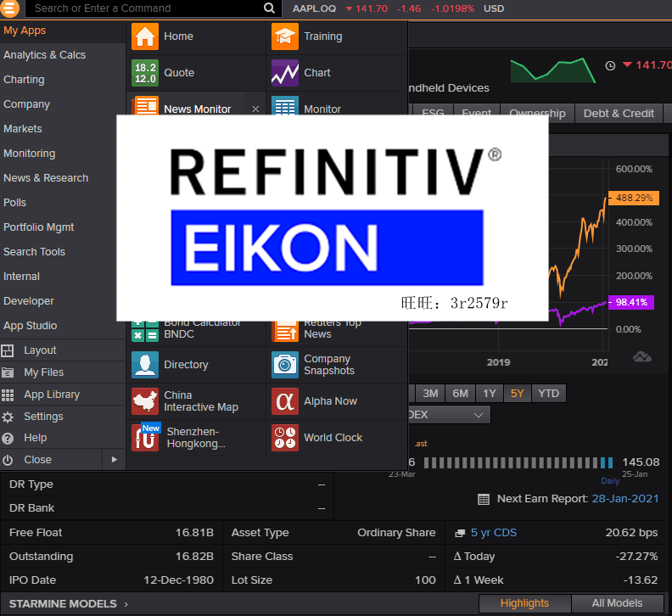Open the World Clock icon

pyautogui.click(x=285, y=438)
